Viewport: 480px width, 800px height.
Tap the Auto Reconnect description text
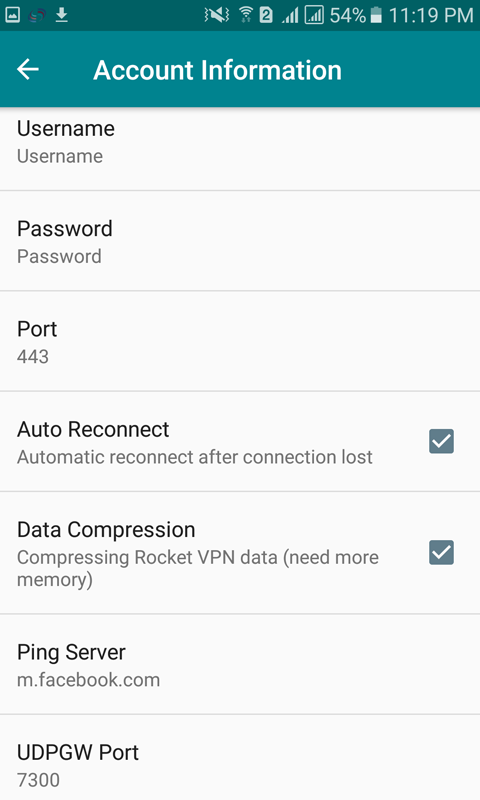[195, 457]
